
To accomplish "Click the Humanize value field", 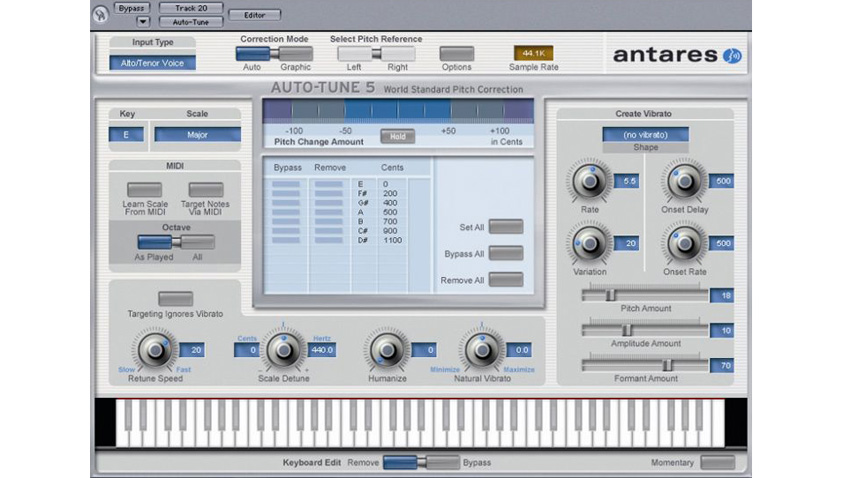I will click(x=424, y=350).
